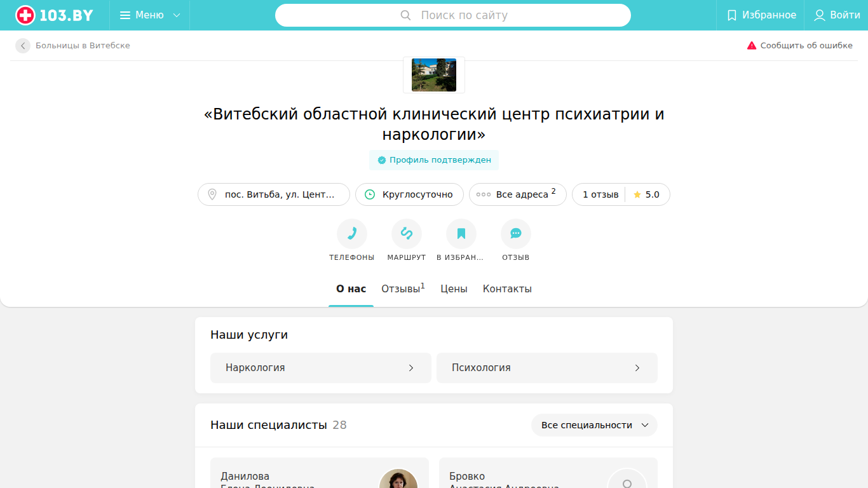
Task: Open the Наркология service category
Action: click(321, 368)
